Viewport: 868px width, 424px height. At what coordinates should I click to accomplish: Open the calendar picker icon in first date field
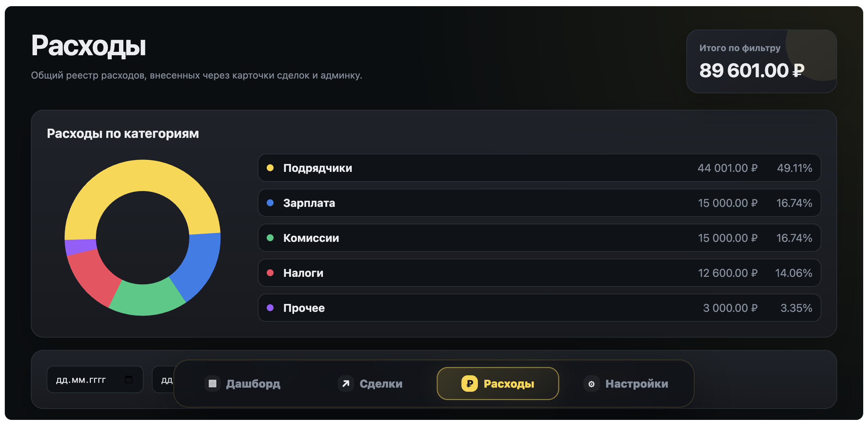129,379
